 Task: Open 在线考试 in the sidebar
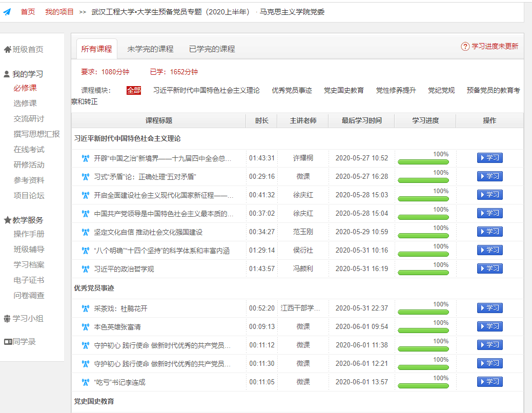pyautogui.click(x=29, y=150)
